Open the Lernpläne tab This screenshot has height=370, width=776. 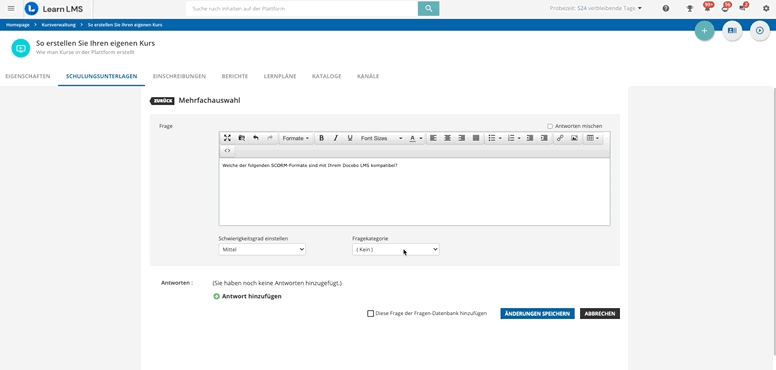click(x=280, y=76)
